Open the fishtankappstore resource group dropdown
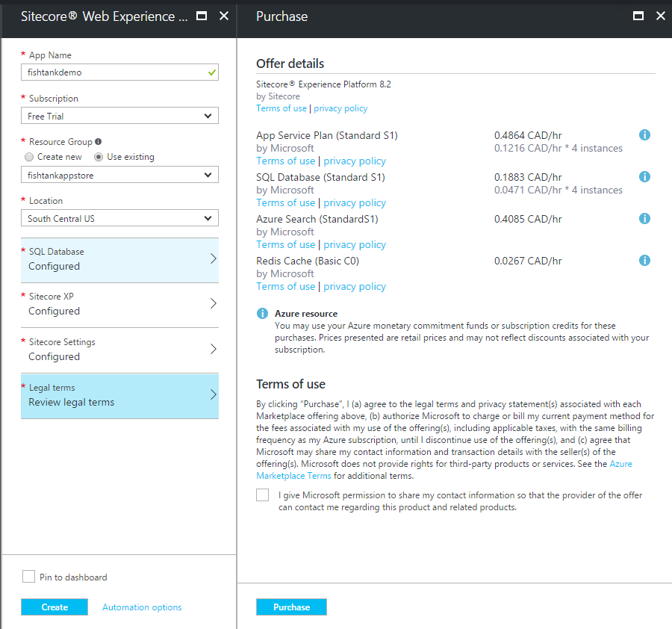This screenshot has width=672, height=629. click(119, 175)
